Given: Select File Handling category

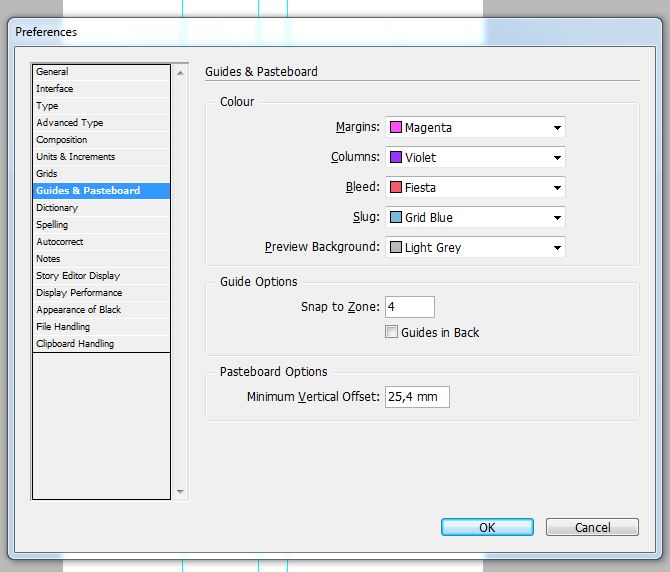Looking at the screenshot, I should [x=101, y=327].
